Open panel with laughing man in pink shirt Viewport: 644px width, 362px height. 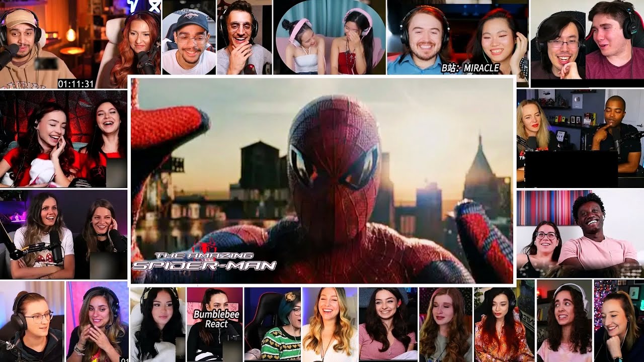point(580,234)
